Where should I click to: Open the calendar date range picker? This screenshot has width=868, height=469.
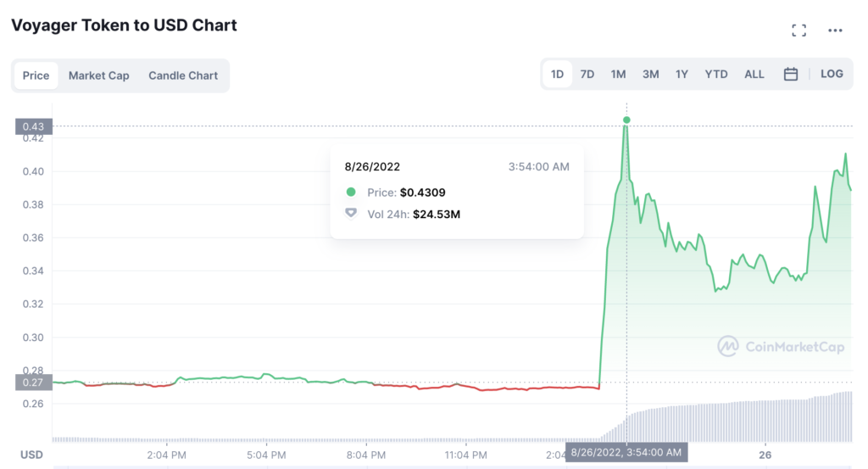[x=791, y=75]
